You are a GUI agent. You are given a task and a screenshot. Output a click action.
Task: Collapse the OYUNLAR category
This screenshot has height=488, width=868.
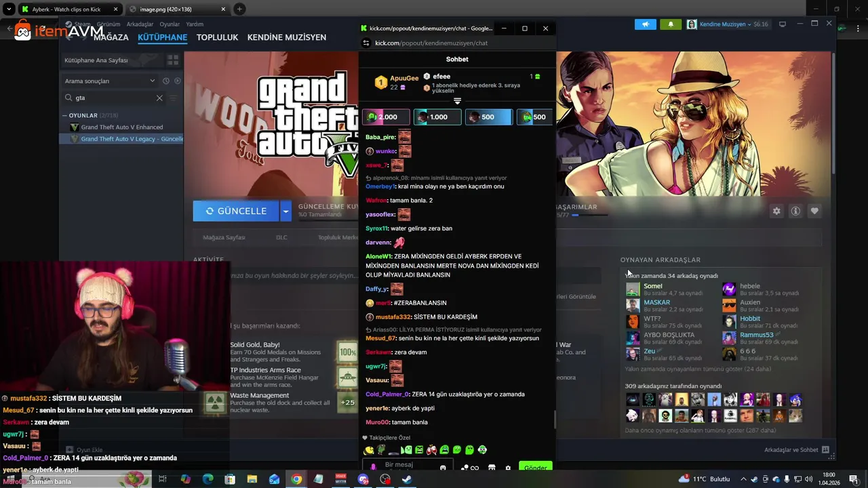pyautogui.click(x=64, y=116)
